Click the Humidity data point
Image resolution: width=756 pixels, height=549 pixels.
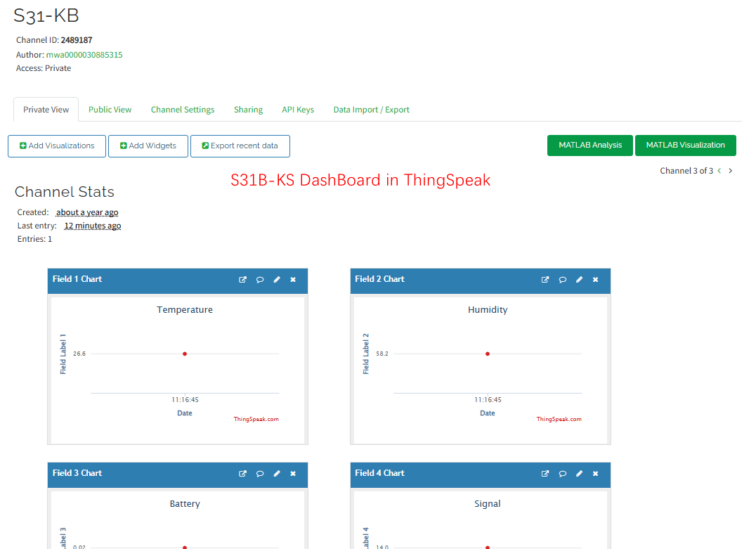488,354
